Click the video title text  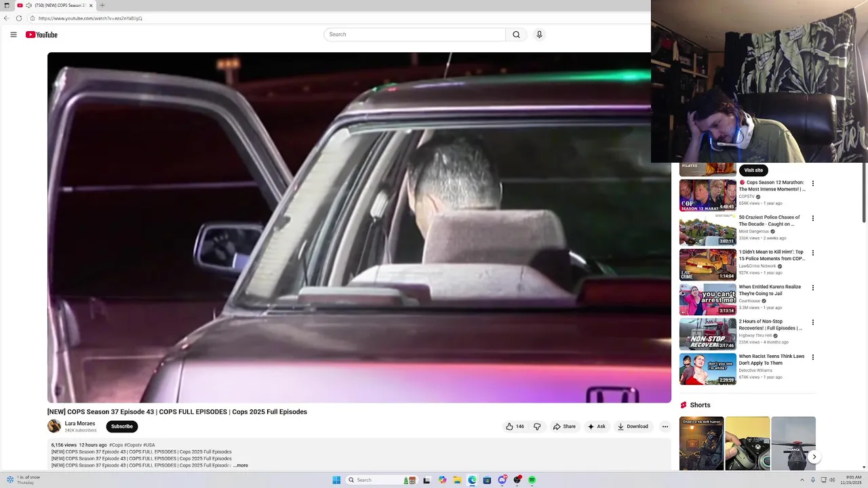click(x=177, y=411)
